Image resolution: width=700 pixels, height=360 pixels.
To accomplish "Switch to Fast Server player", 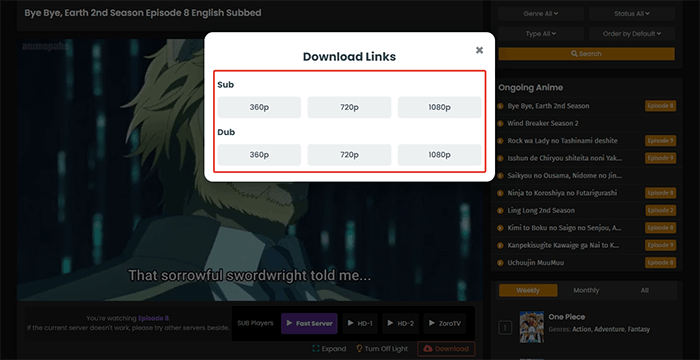I will (309, 323).
